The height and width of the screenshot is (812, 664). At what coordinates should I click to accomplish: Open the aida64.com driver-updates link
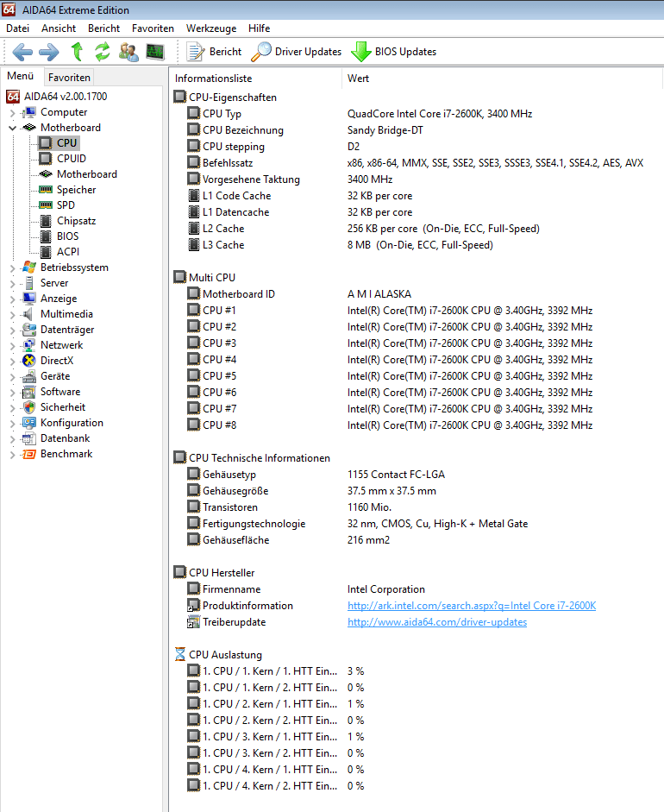point(437,622)
